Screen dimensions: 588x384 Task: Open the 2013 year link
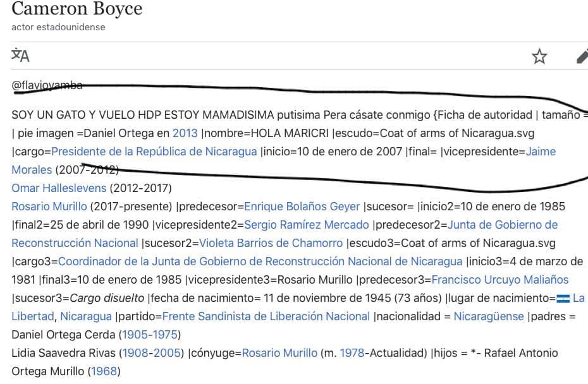coord(185,133)
